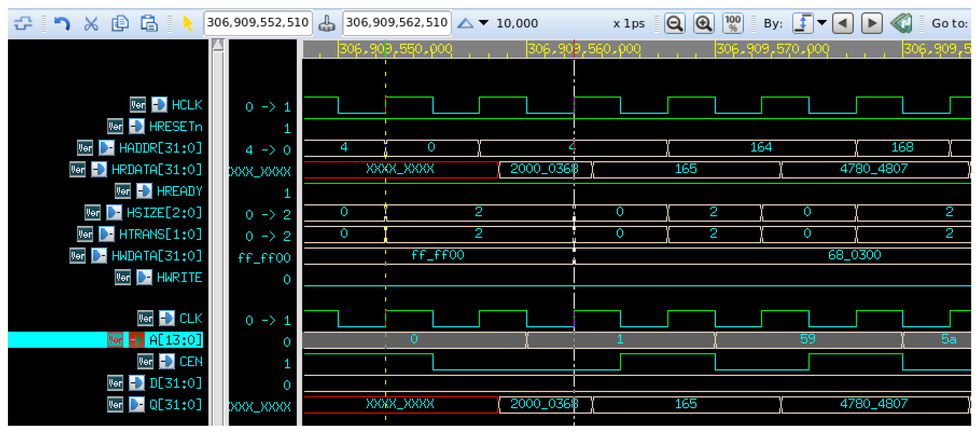Click the undo arrow icon

tap(62, 24)
